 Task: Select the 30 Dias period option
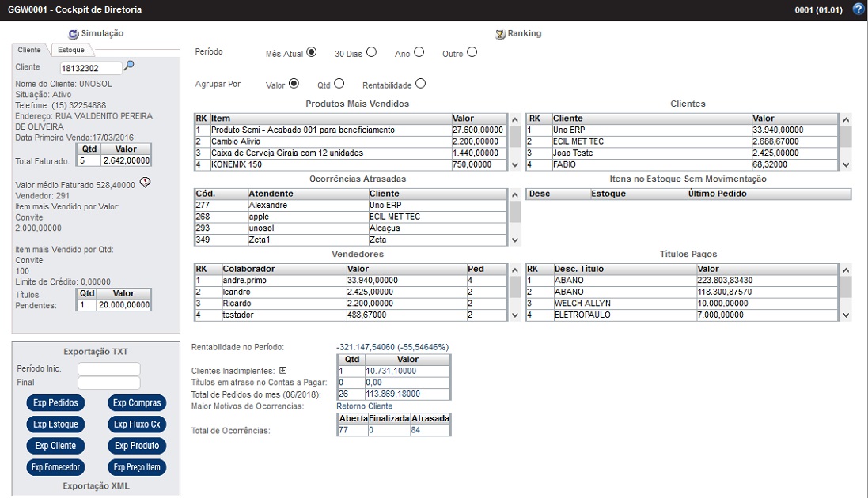372,52
